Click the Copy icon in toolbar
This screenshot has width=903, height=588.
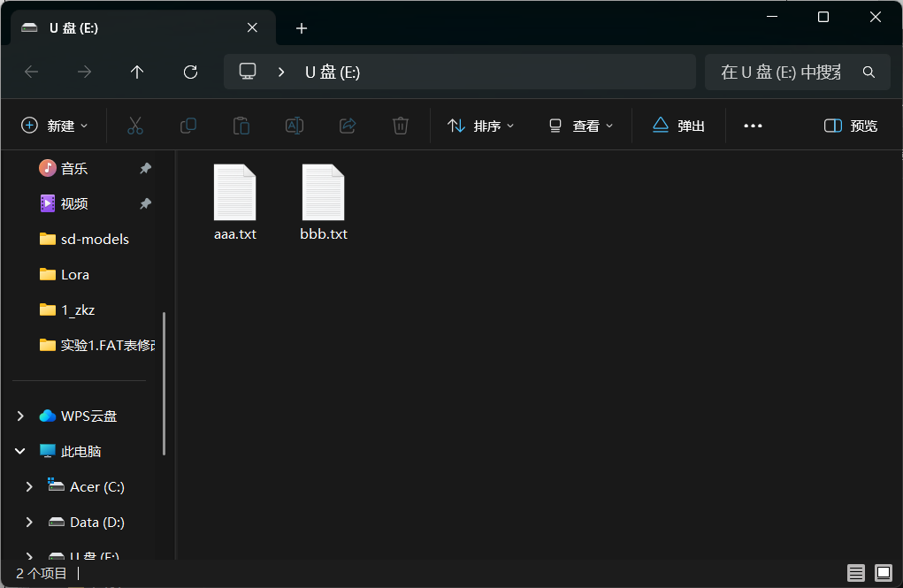pyautogui.click(x=187, y=126)
